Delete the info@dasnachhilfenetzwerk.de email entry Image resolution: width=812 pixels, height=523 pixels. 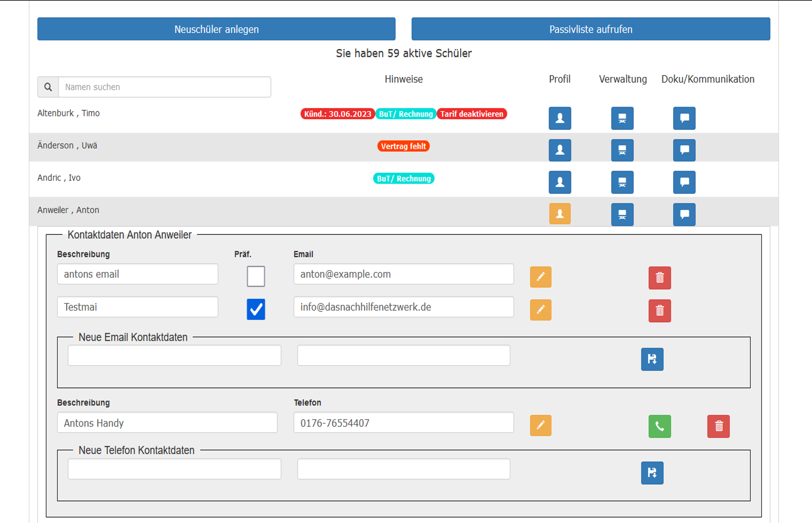pos(659,311)
